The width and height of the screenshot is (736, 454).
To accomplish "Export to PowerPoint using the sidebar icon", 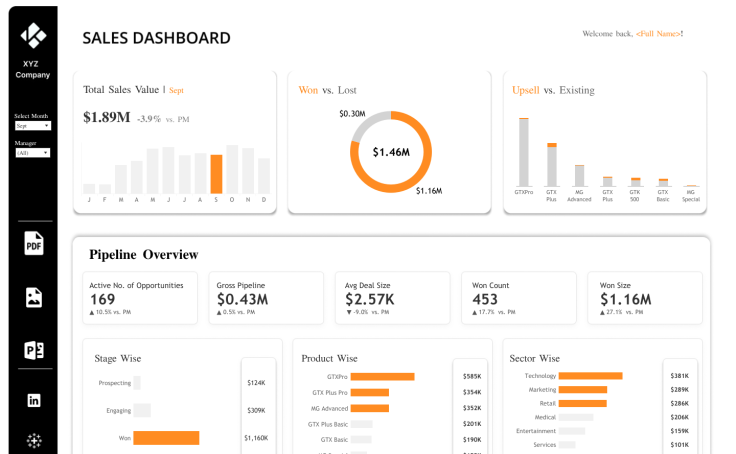I will pos(34,350).
